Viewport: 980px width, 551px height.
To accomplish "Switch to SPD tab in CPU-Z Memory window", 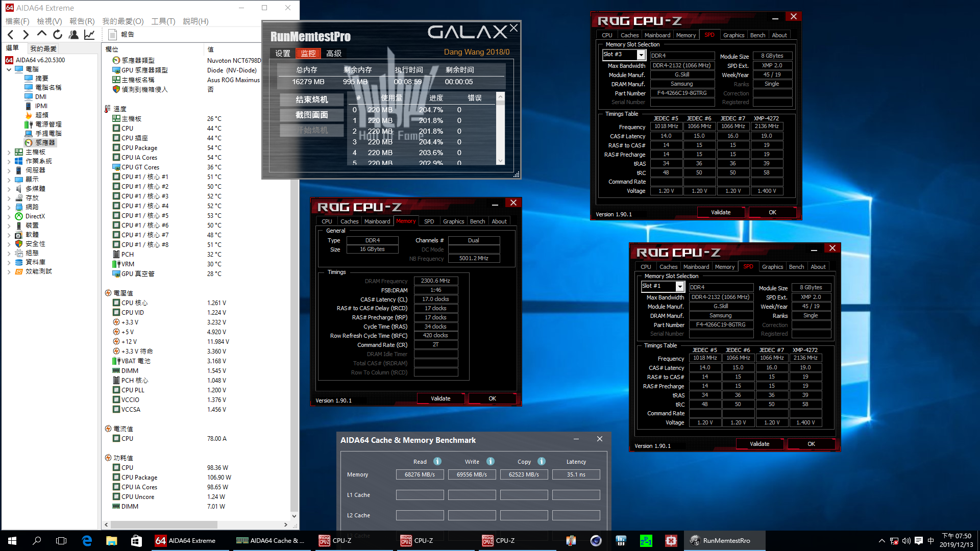I will [429, 221].
